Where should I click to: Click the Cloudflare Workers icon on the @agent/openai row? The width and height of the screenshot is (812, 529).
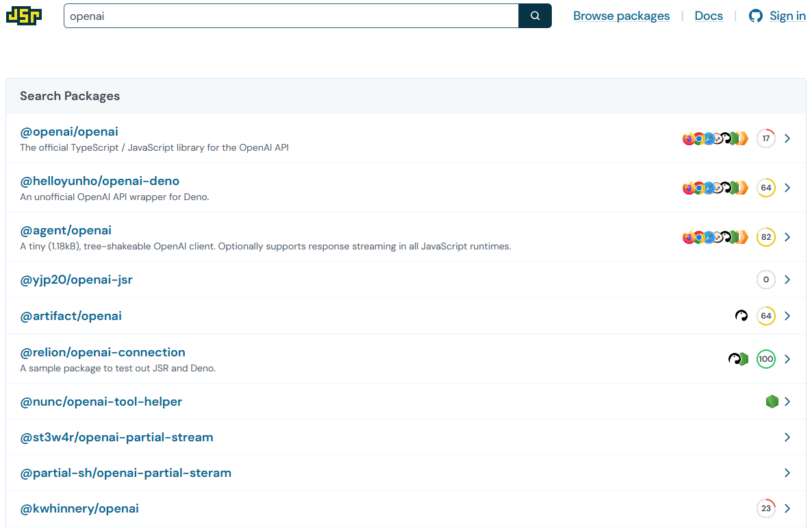pyautogui.click(x=743, y=238)
